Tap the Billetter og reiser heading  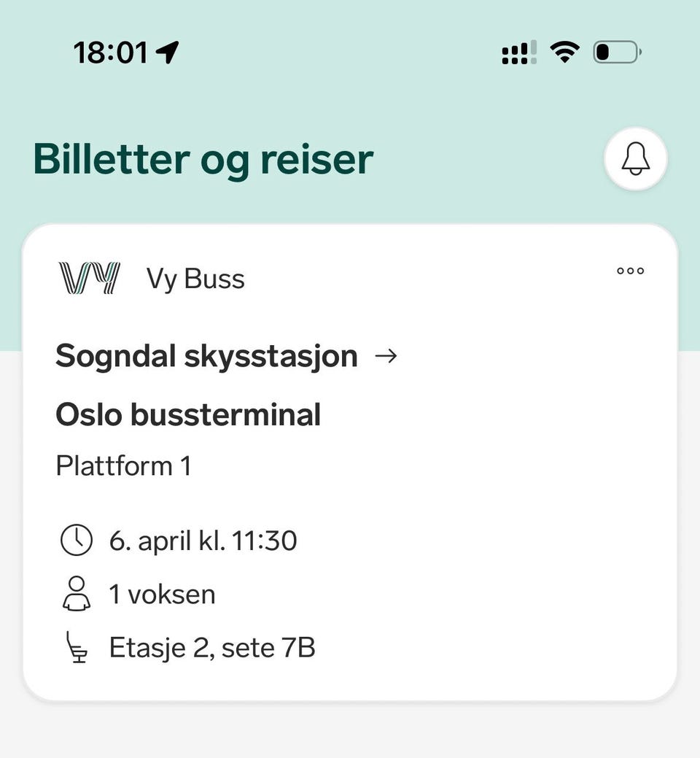pos(203,160)
